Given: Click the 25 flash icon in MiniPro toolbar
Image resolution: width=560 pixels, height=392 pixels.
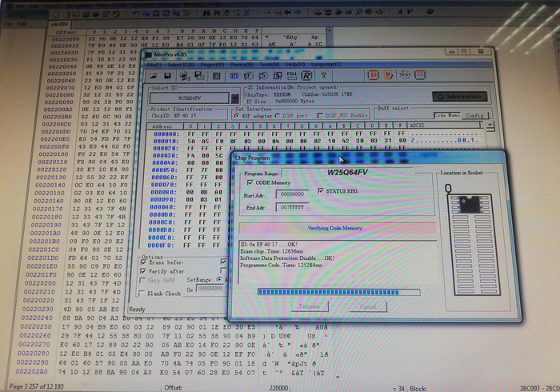Looking at the screenshot, I should (263, 76).
